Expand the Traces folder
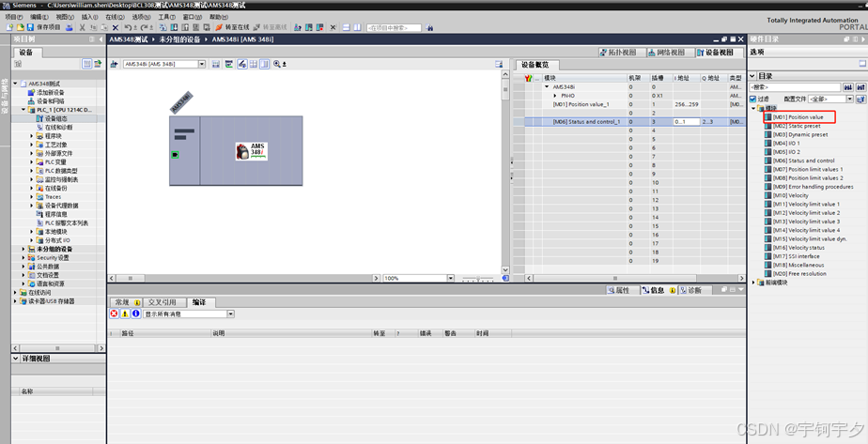Image resolution: width=868 pixels, height=444 pixels. (x=32, y=197)
